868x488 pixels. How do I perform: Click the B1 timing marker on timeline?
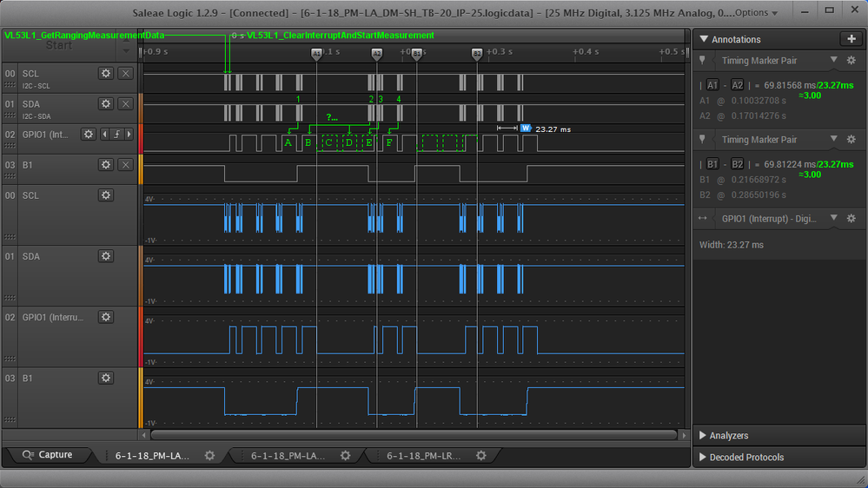(416, 54)
